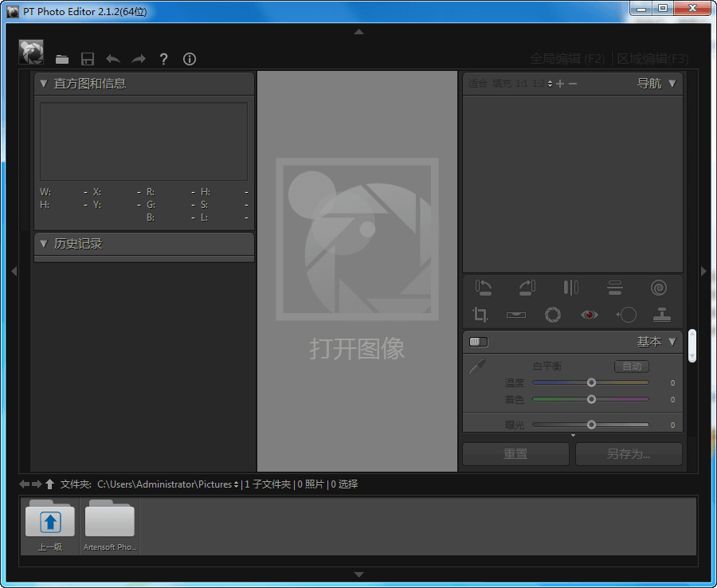
Task: Click the 自动 white balance button
Action: pos(631,367)
